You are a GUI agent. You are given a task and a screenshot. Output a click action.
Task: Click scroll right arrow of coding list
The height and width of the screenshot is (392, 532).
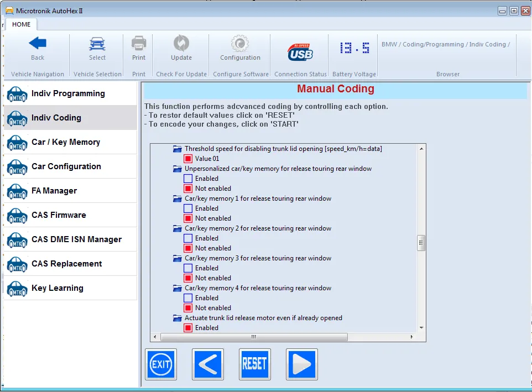(x=411, y=337)
